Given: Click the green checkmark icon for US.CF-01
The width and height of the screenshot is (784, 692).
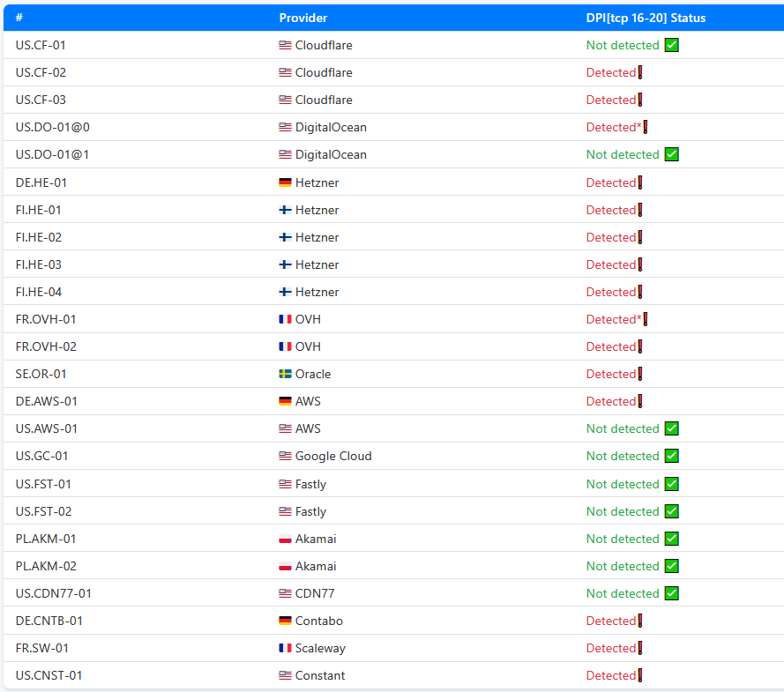Looking at the screenshot, I should (x=672, y=45).
